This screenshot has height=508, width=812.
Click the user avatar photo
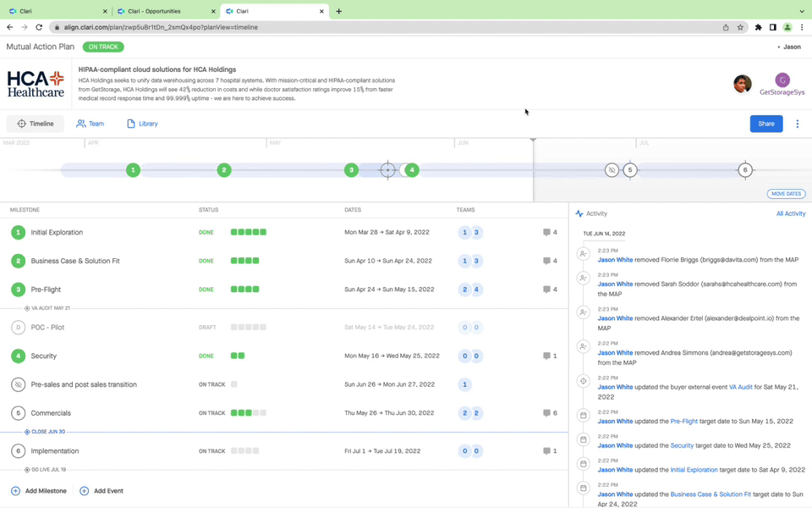tap(742, 84)
